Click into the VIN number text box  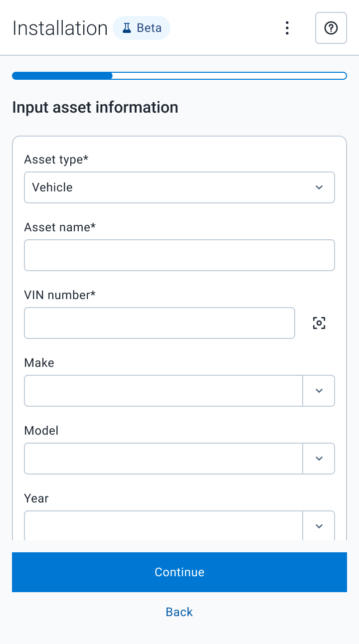coord(160,323)
